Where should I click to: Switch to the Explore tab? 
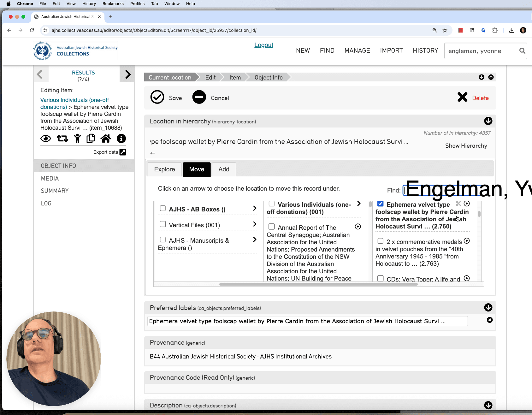[x=164, y=169]
